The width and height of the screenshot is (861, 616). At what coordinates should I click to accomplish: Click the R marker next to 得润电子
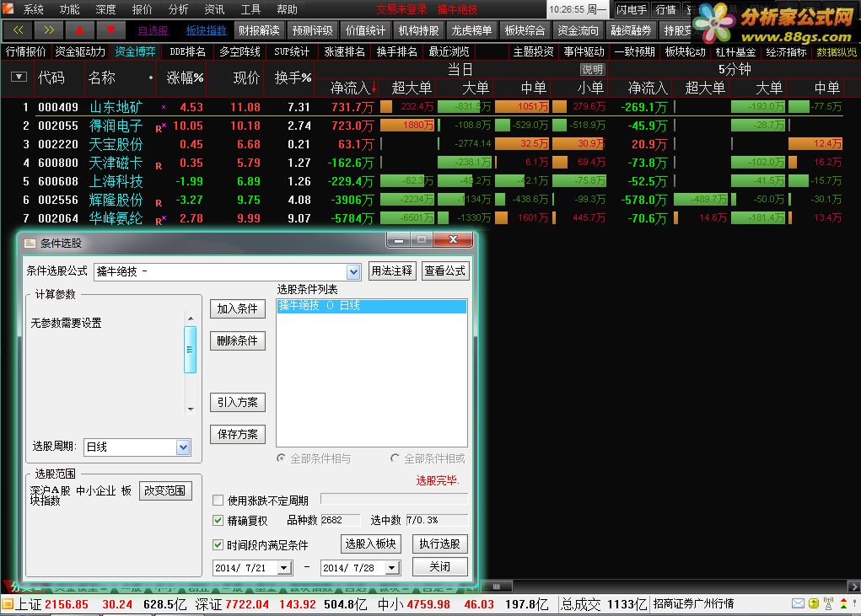tap(159, 129)
